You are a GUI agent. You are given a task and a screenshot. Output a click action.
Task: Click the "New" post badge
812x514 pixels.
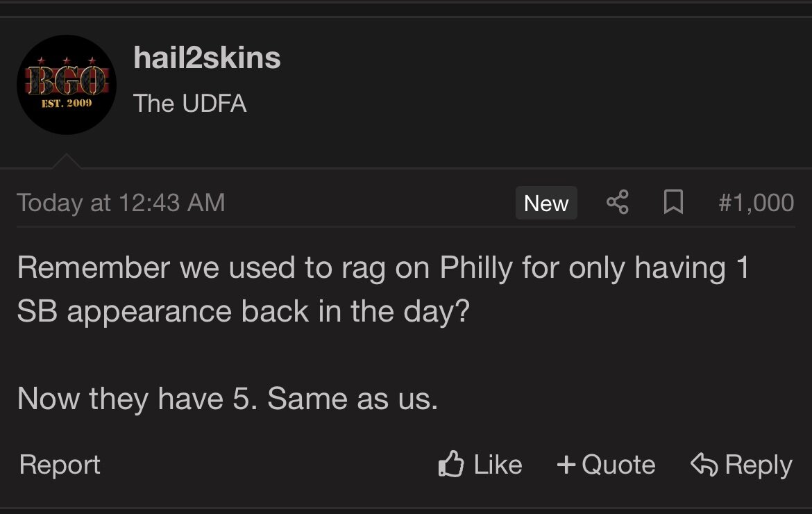tap(546, 203)
